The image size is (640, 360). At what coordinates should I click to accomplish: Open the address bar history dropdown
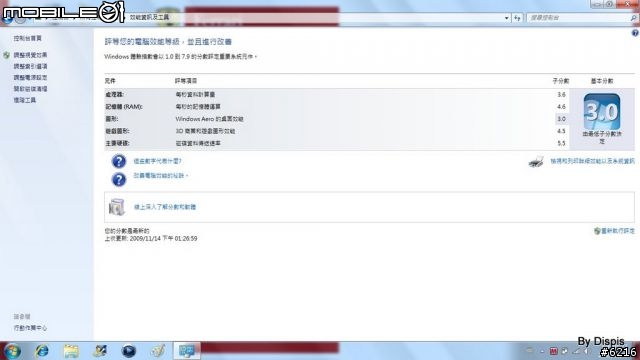(507, 18)
